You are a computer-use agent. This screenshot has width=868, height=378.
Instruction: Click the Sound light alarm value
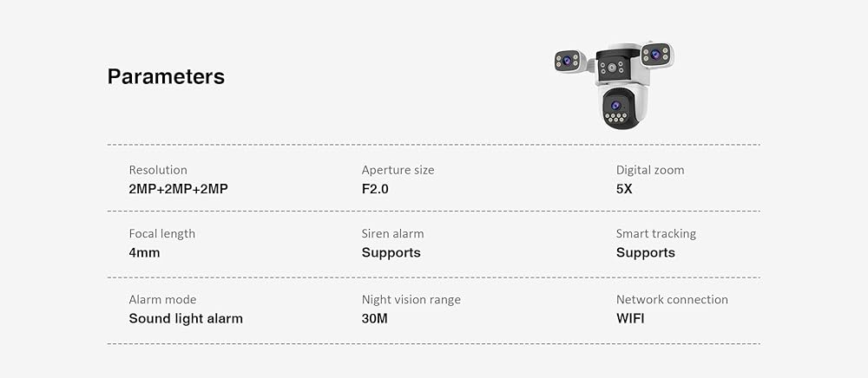coord(186,319)
